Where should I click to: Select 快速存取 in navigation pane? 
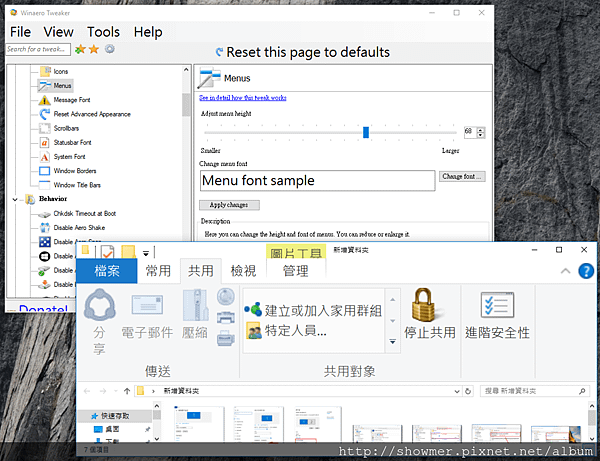115,416
